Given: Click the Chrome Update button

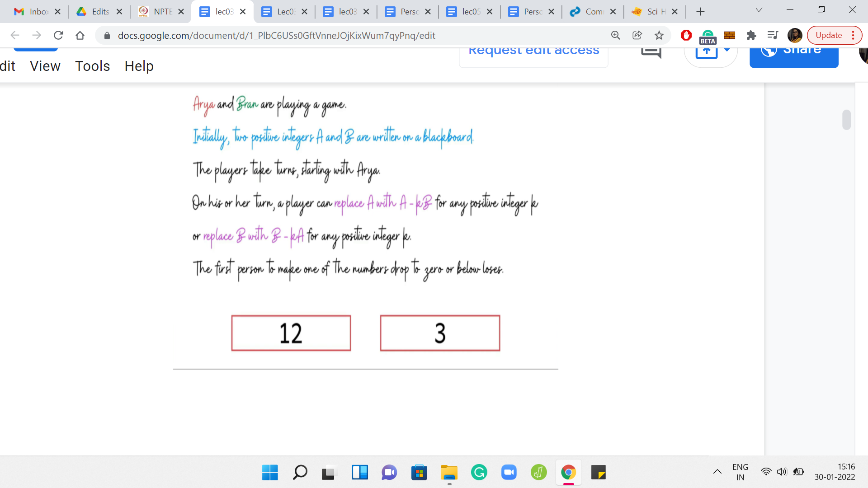Looking at the screenshot, I should coord(829,35).
